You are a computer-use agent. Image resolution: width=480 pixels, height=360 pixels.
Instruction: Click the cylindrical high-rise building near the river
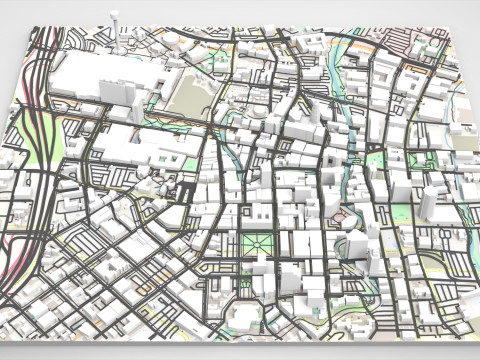pyautogui.click(x=427, y=204)
